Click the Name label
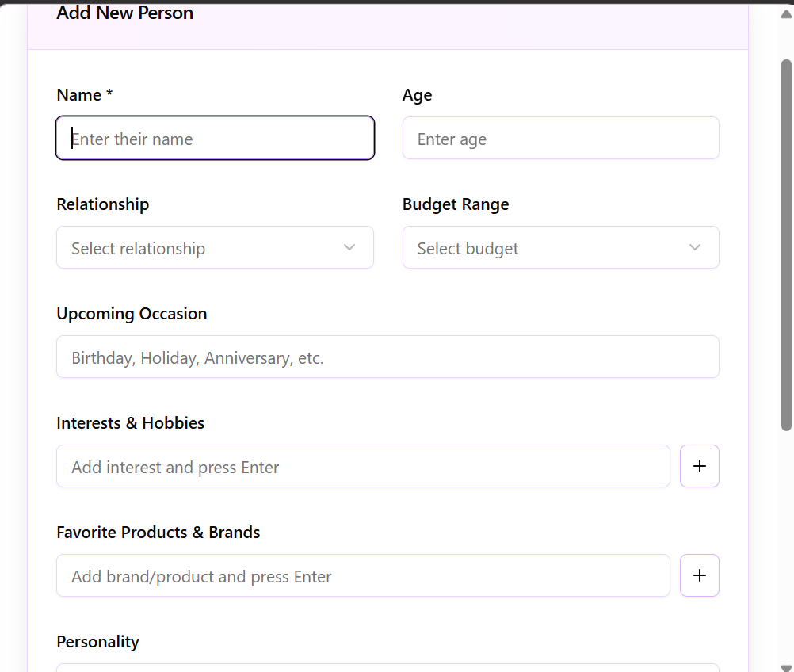Image resolution: width=794 pixels, height=672 pixels. click(x=85, y=95)
